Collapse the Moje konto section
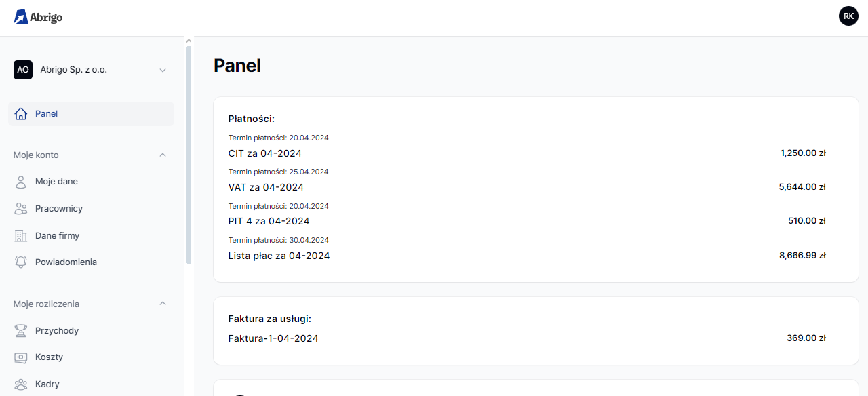Image resolution: width=868 pixels, height=396 pixels. coord(162,155)
